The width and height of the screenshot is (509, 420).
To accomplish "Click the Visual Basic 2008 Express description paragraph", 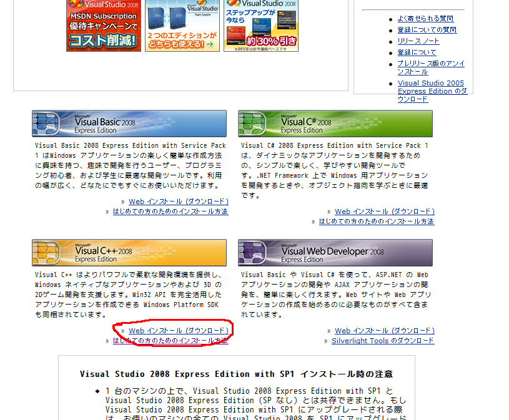I will [x=130, y=165].
